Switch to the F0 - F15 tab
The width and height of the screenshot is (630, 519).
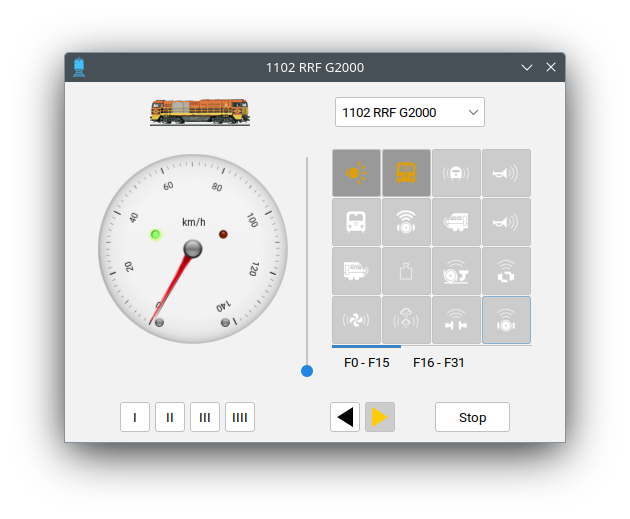[x=366, y=362]
